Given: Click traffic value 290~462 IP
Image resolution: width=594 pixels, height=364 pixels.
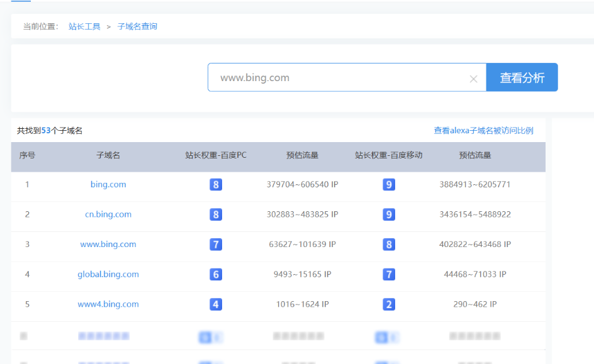Looking at the screenshot, I should 475,304.
